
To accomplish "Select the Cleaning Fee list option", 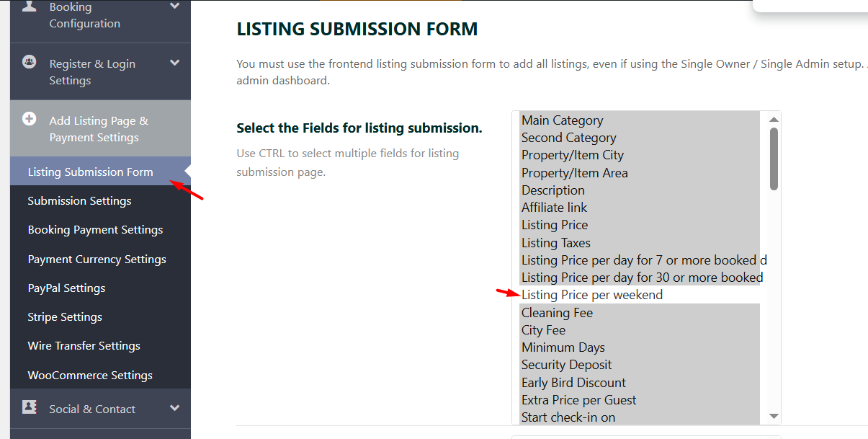I will (557, 313).
